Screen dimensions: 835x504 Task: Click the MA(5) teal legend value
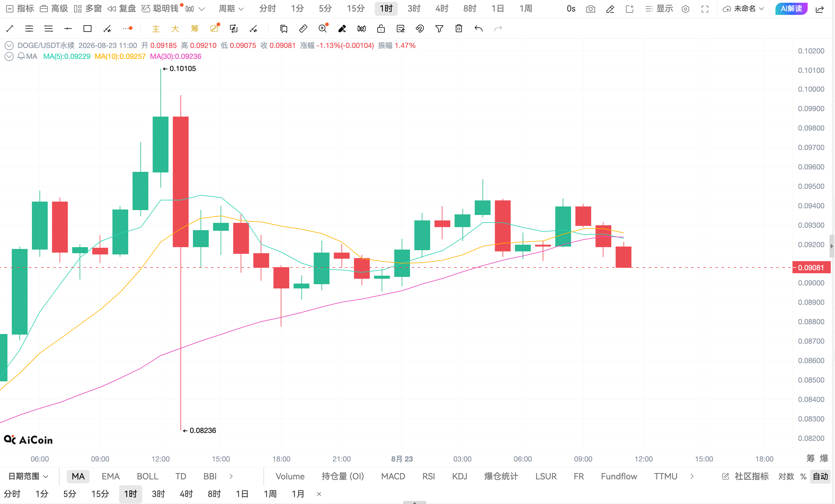point(67,56)
